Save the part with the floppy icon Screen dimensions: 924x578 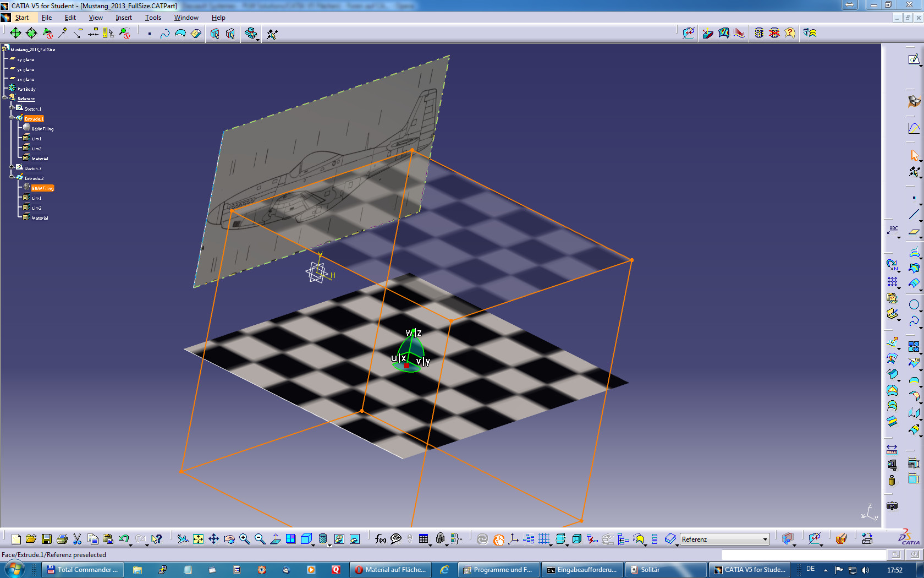point(47,539)
